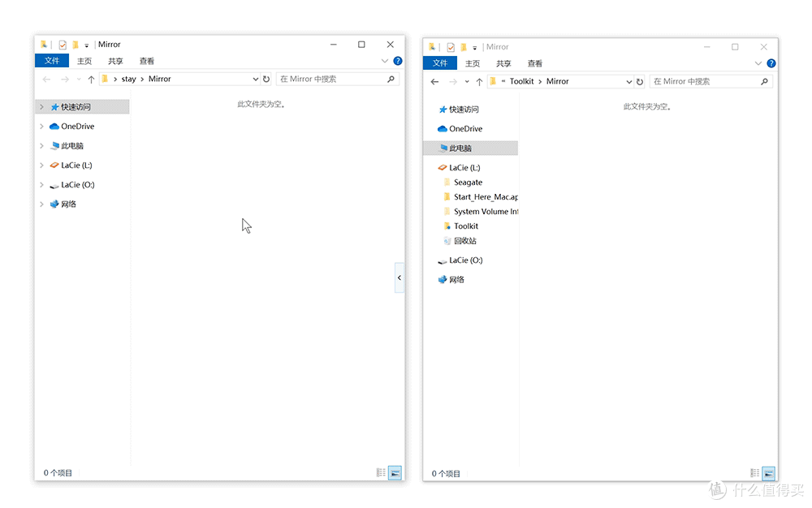Expand LaCie (O:) node in left window
This screenshot has width=812, height=508.
41,185
